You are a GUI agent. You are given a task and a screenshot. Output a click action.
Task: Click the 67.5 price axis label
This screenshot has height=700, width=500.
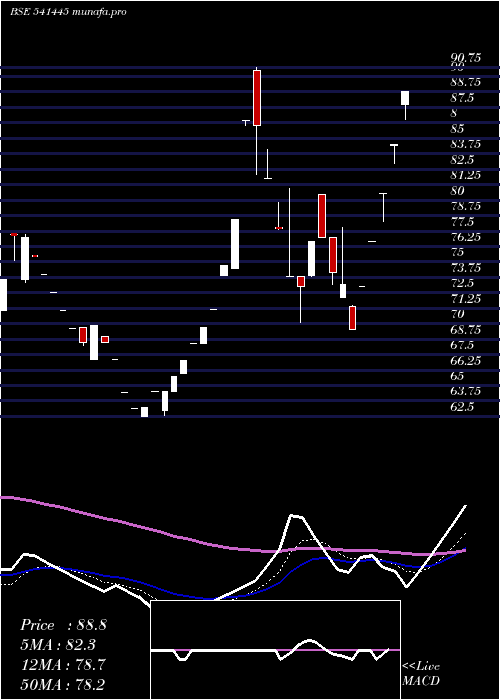pos(462,345)
